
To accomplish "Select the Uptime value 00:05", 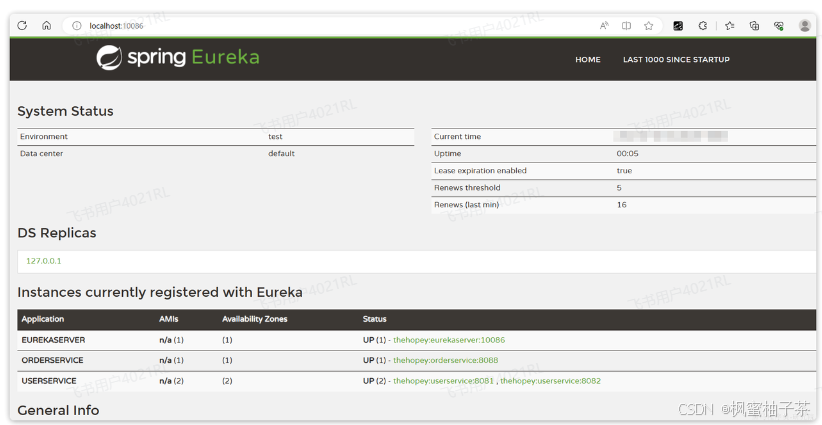I will pos(628,154).
